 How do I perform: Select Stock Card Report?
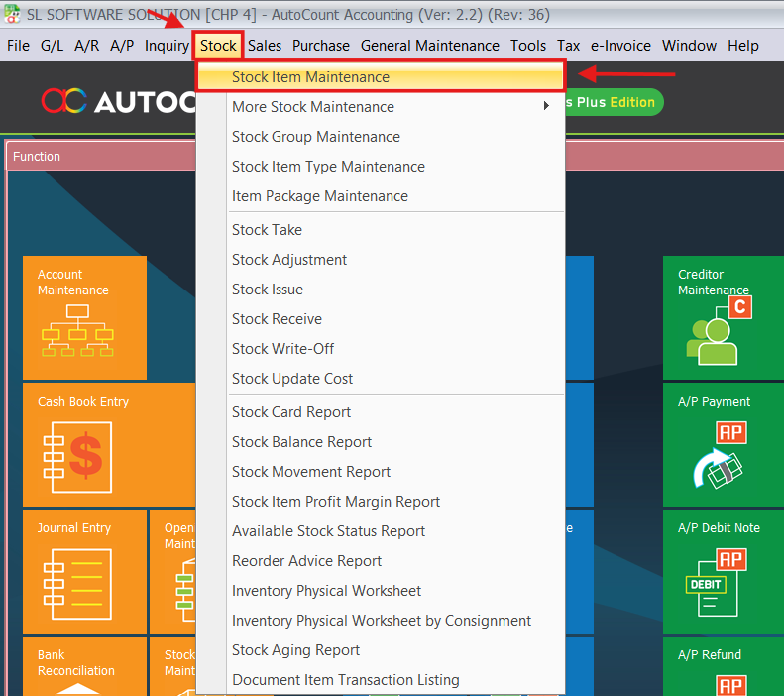291,412
